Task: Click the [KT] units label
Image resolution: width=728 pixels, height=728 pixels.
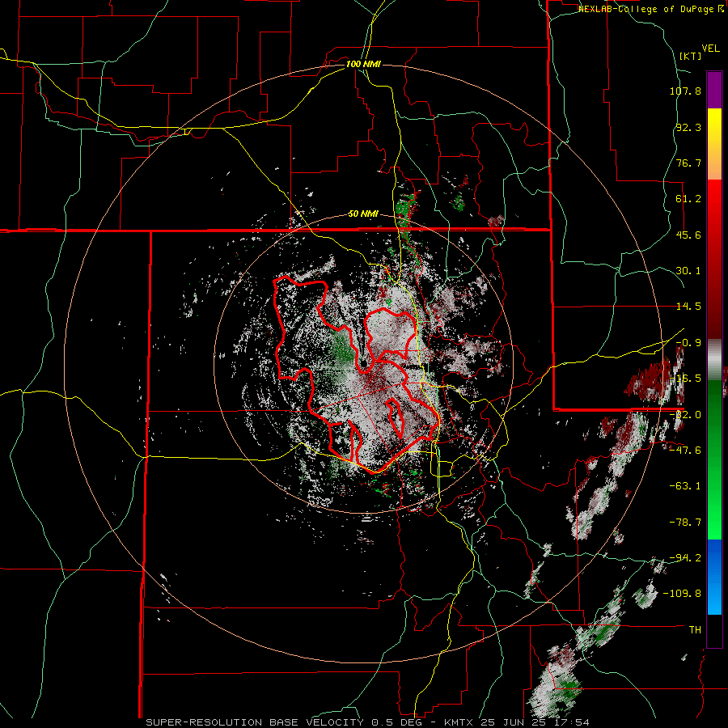Action: [x=691, y=56]
